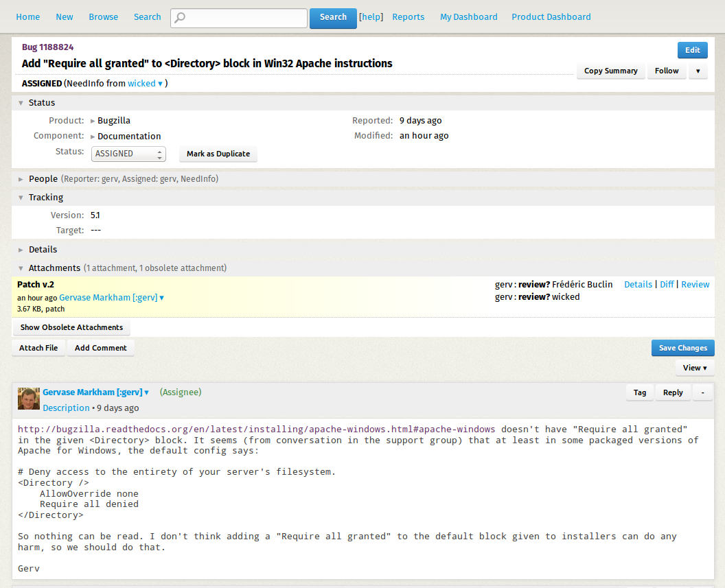The height and width of the screenshot is (588, 725).
Task: Open Search link in the navigation bar
Action: coord(147,17)
